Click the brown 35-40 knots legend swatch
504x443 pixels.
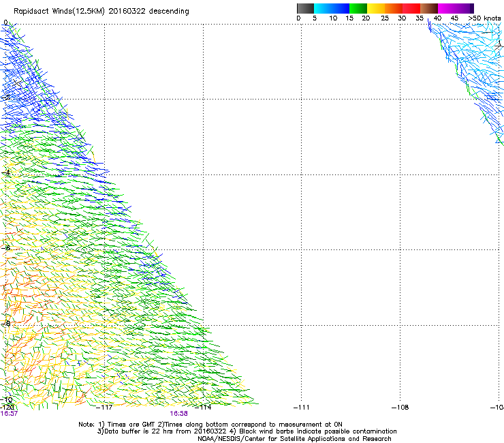(x=429, y=8)
